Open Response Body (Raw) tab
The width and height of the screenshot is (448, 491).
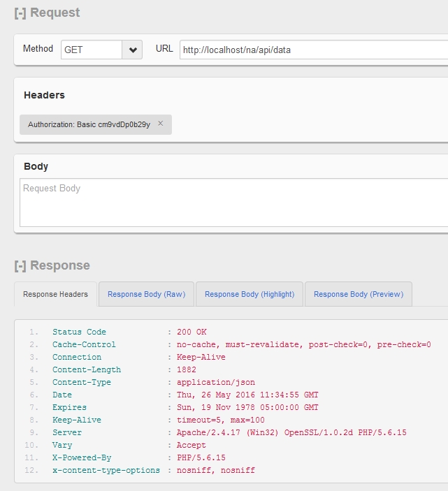146,294
